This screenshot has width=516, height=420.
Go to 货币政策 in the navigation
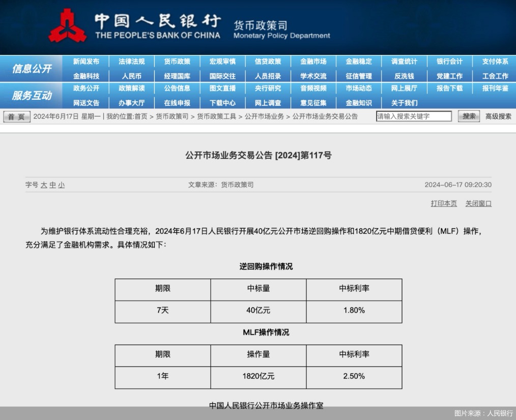point(177,62)
